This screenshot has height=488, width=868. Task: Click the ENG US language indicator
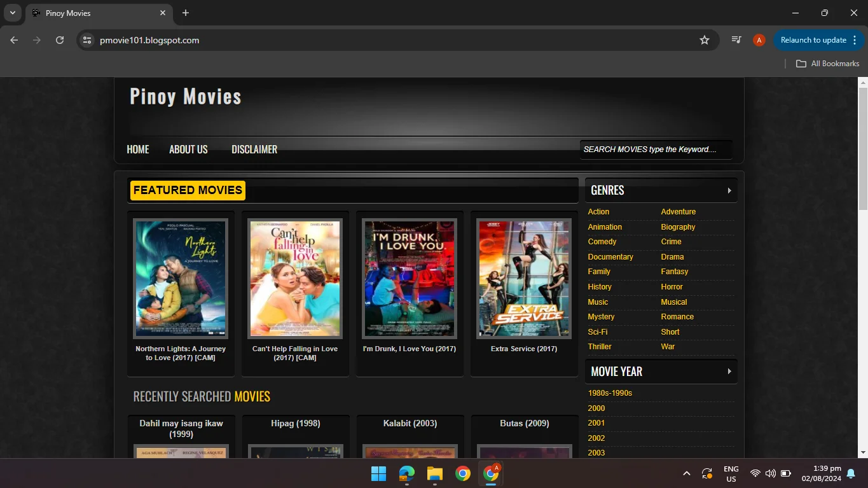tap(731, 474)
